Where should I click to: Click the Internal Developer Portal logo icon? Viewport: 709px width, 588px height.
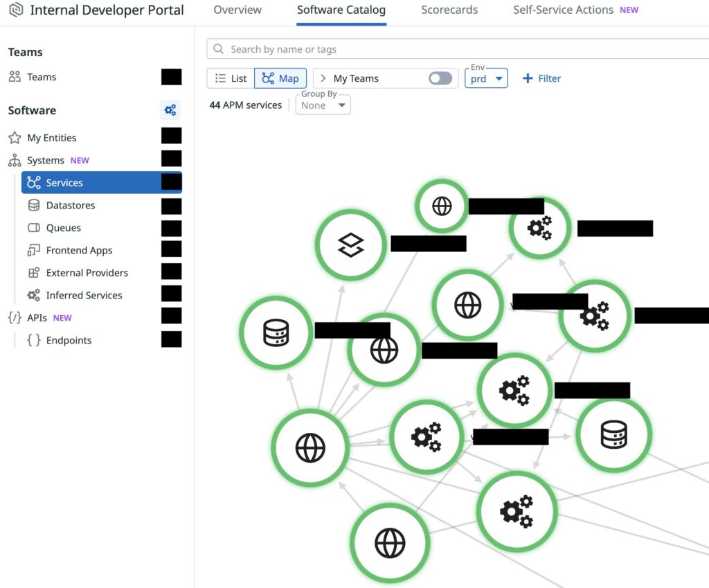(x=15, y=10)
